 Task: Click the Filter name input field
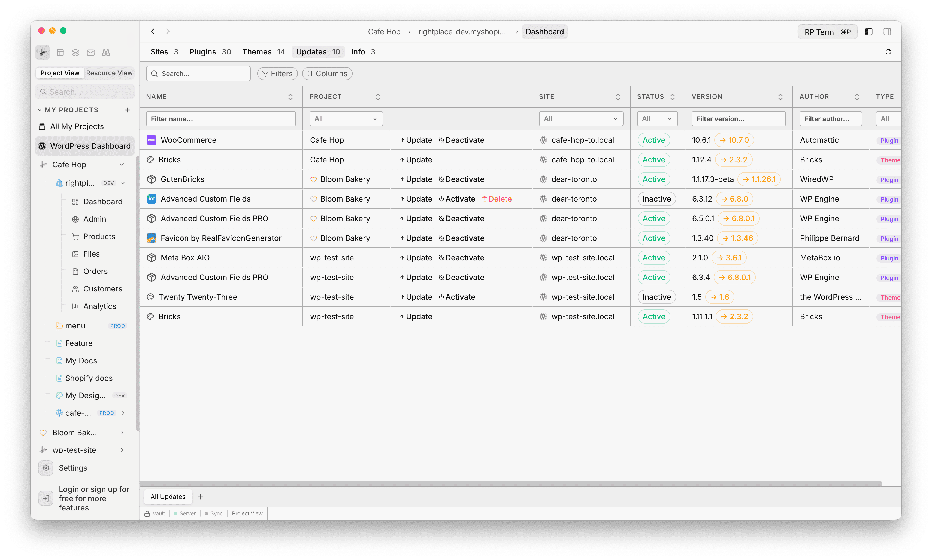(221, 118)
